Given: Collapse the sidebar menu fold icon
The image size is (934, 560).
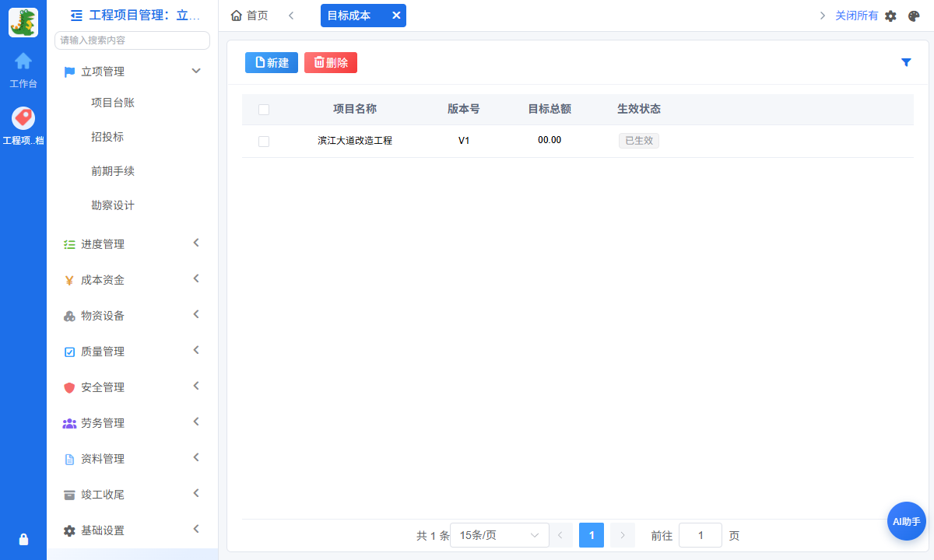Looking at the screenshot, I should pyautogui.click(x=76, y=15).
